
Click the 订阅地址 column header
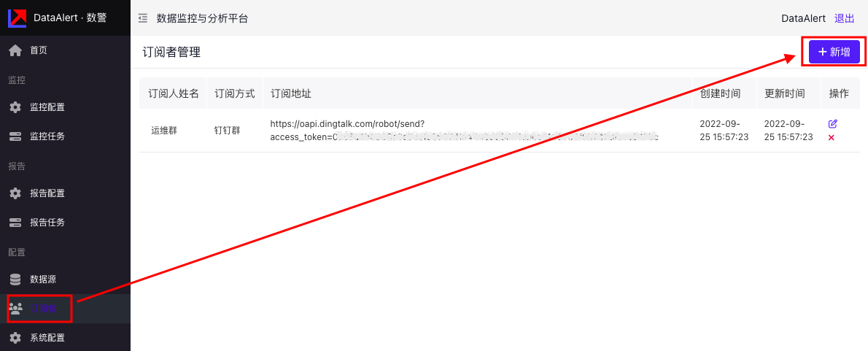[291, 93]
